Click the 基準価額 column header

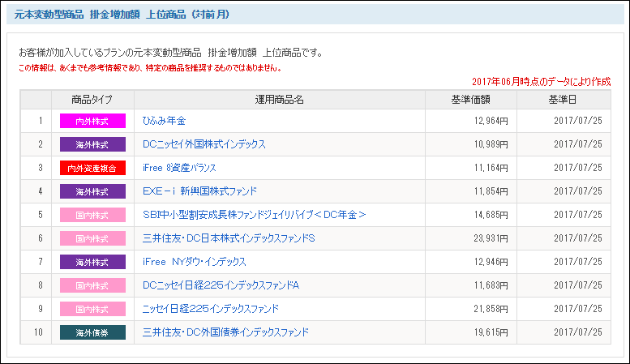(470, 100)
